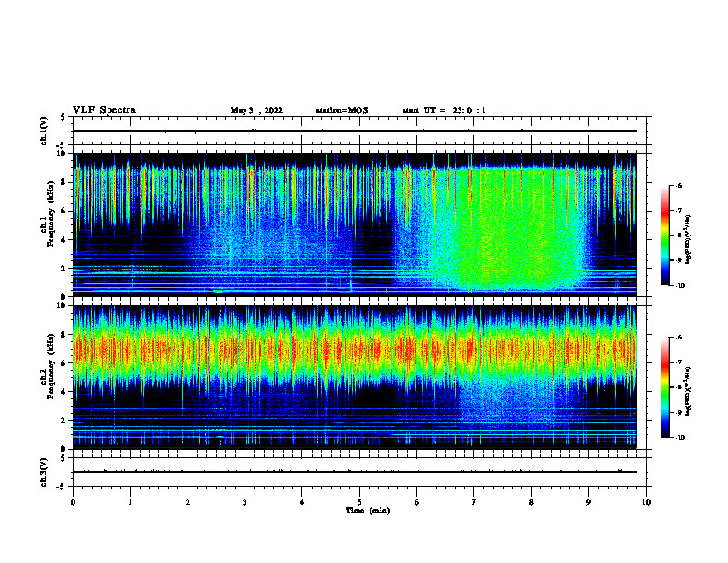728x563 pixels.
Task: Click time axis tick label "0"
Action: [x=73, y=502]
